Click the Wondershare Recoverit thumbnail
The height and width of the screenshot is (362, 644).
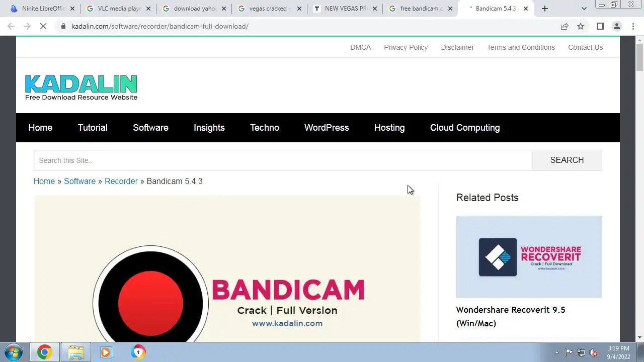click(x=529, y=257)
